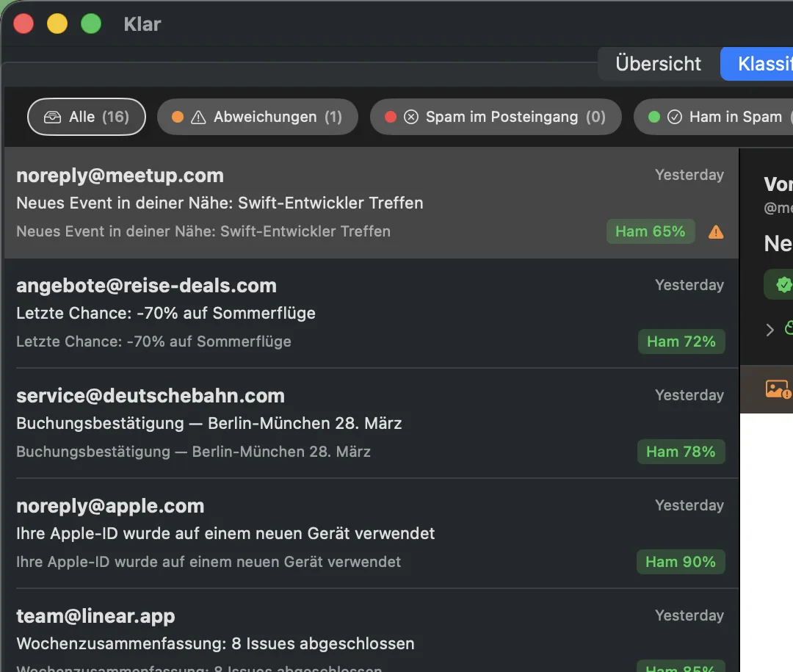Open the team@linear.app email
The width and height of the screenshot is (793, 672).
pyautogui.click(x=372, y=631)
